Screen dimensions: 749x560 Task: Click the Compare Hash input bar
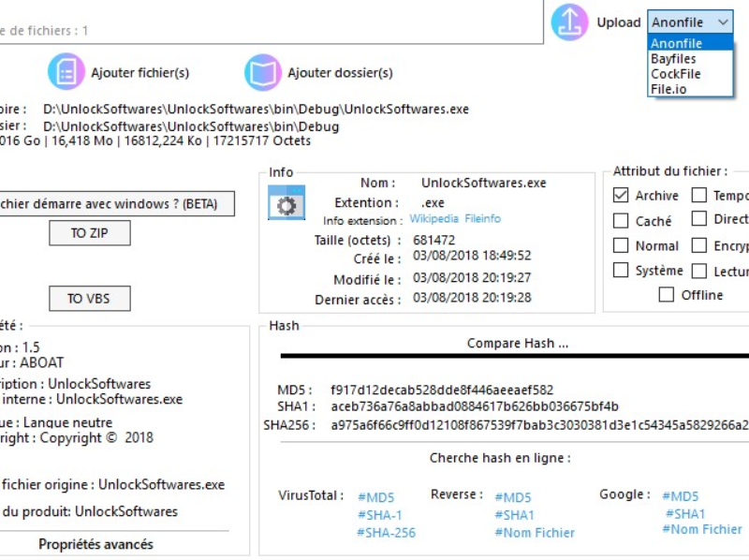tap(515, 356)
